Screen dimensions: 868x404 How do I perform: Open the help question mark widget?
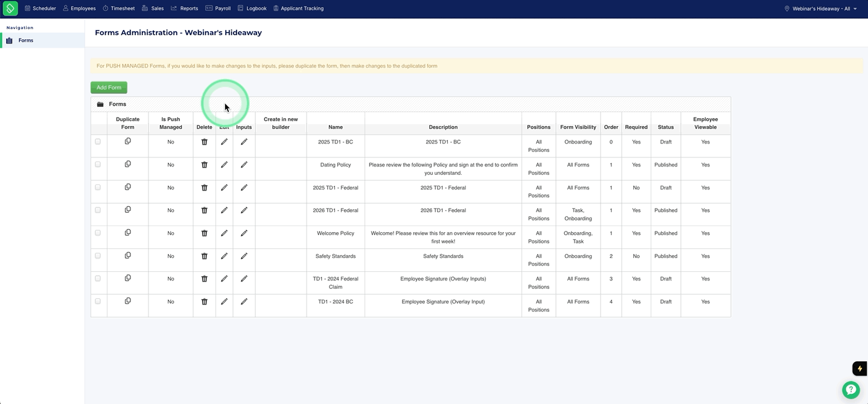pos(850,390)
